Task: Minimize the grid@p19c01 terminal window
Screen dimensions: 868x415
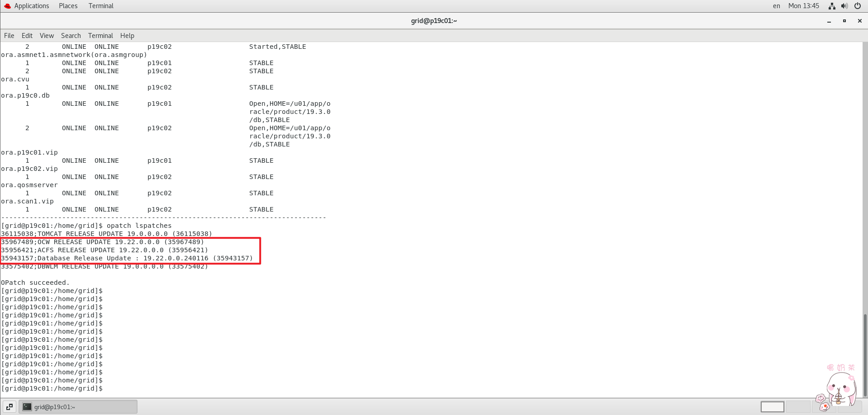Action: 829,21
